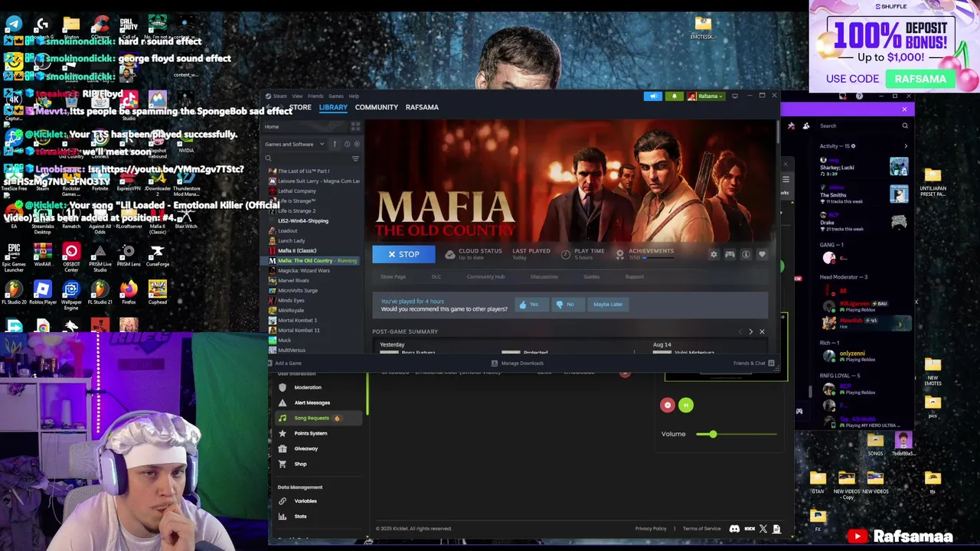Open Steam Friends menu
The height and width of the screenshot is (551, 980).
click(x=315, y=96)
